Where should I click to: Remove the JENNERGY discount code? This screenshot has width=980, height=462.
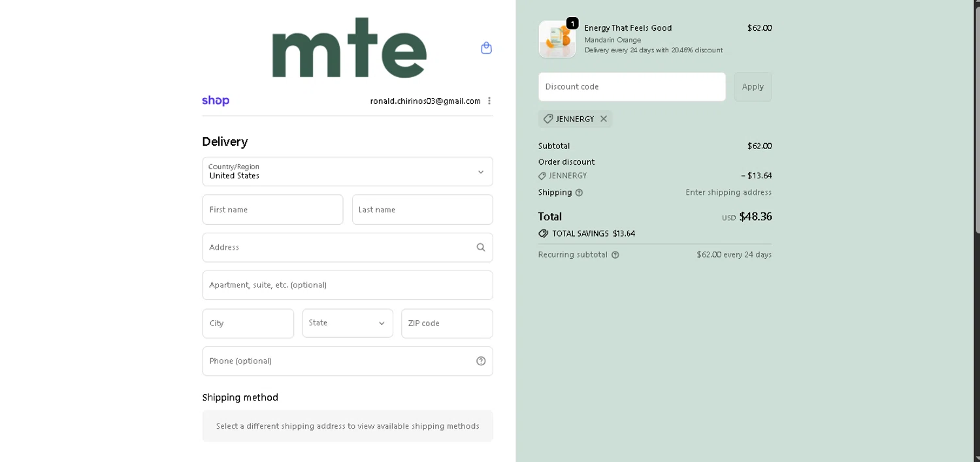[x=604, y=119]
